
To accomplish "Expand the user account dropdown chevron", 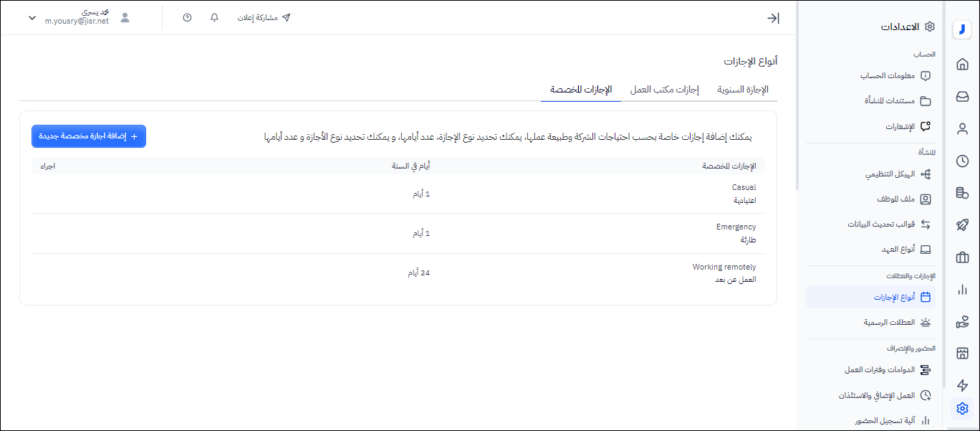I will (x=32, y=18).
